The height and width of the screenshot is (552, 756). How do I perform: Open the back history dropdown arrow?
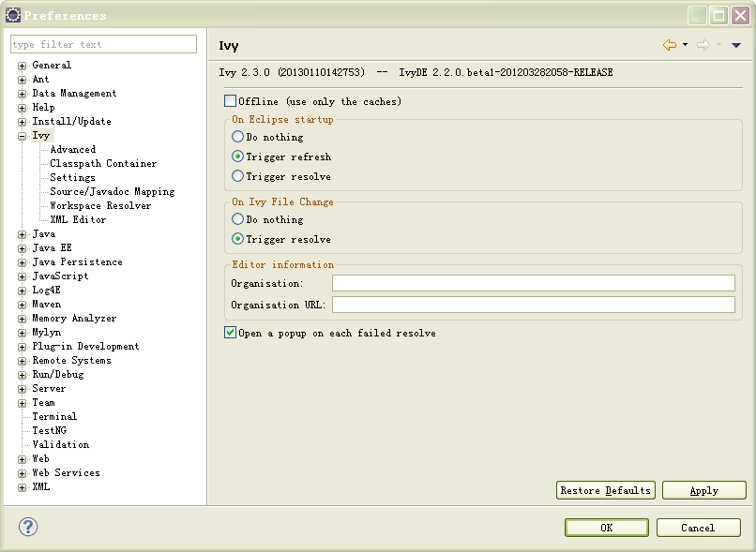[x=685, y=45]
